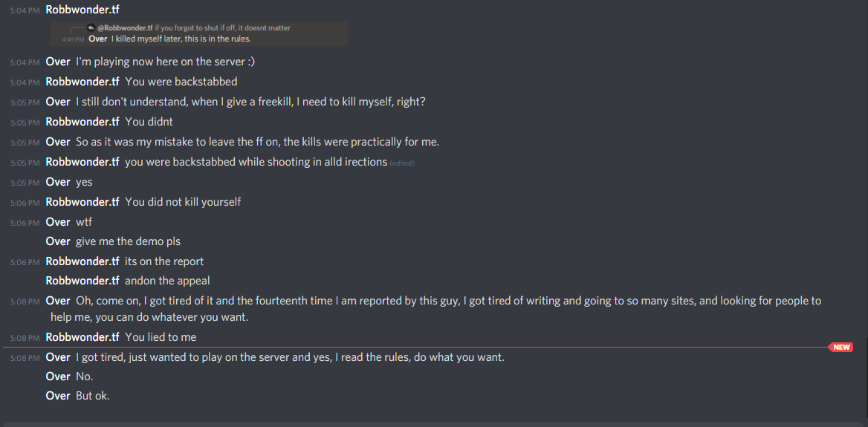Jump to quoted message 'I killed myself later'
The height and width of the screenshot is (427, 868).
(x=182, y=39)
